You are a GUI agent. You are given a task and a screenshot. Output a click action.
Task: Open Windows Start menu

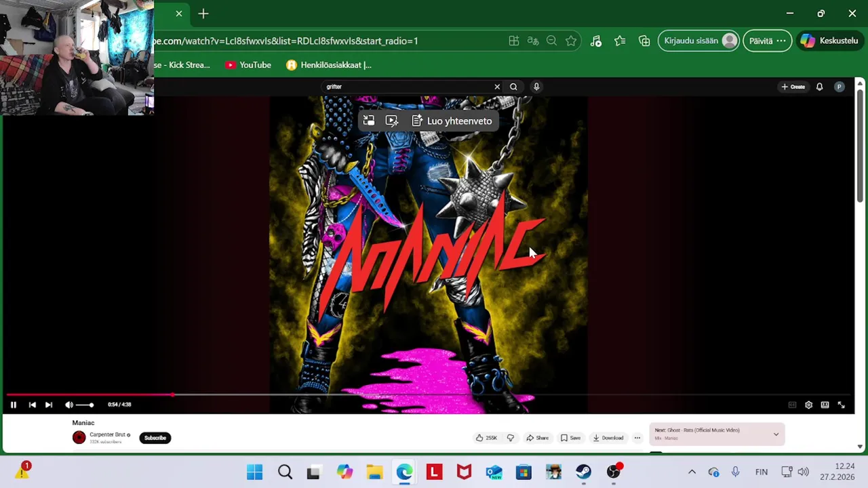click(255, 472)
